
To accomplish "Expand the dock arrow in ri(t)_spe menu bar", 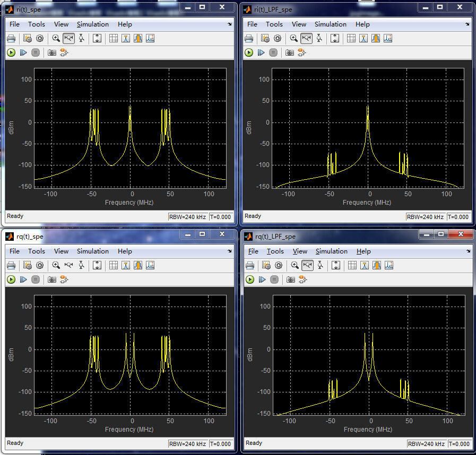I will point(230,24).
